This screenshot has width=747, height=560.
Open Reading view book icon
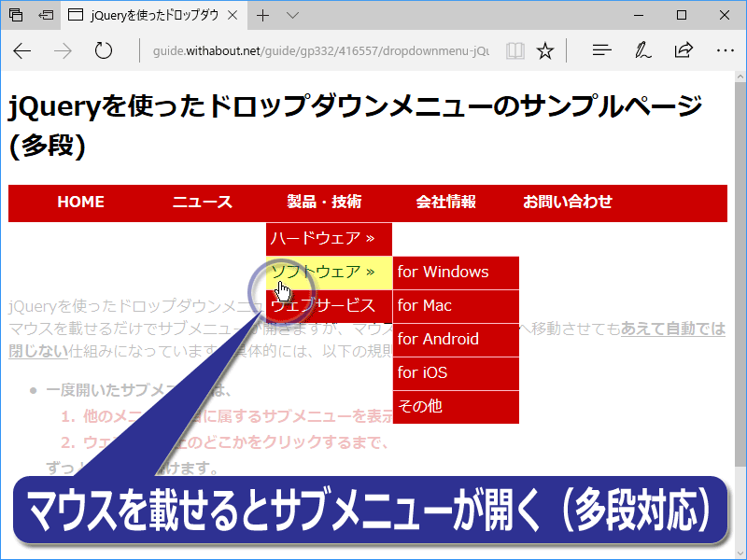pos(514,50)
